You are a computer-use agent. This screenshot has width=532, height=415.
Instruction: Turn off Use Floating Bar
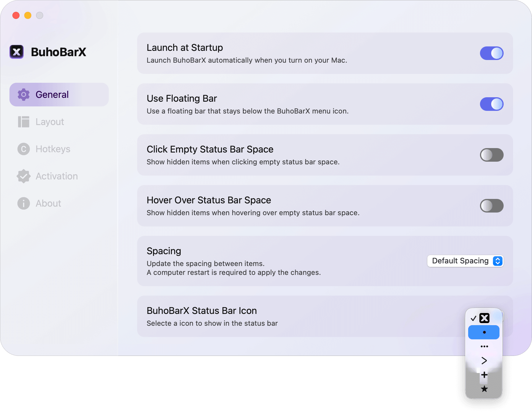[492, 104]
